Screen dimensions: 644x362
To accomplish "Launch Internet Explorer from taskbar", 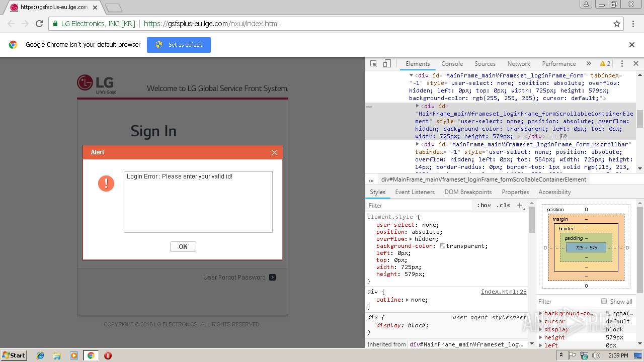I will pyautogui.click(x=40, y=355).
